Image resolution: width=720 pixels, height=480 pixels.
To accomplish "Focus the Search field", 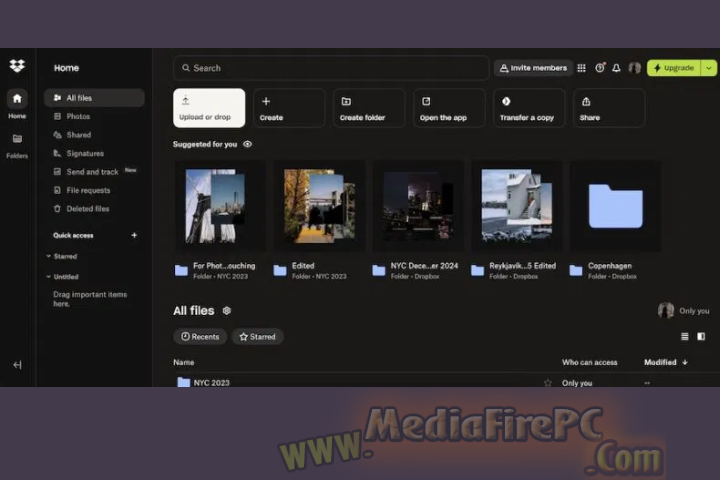I will [331, 68].
